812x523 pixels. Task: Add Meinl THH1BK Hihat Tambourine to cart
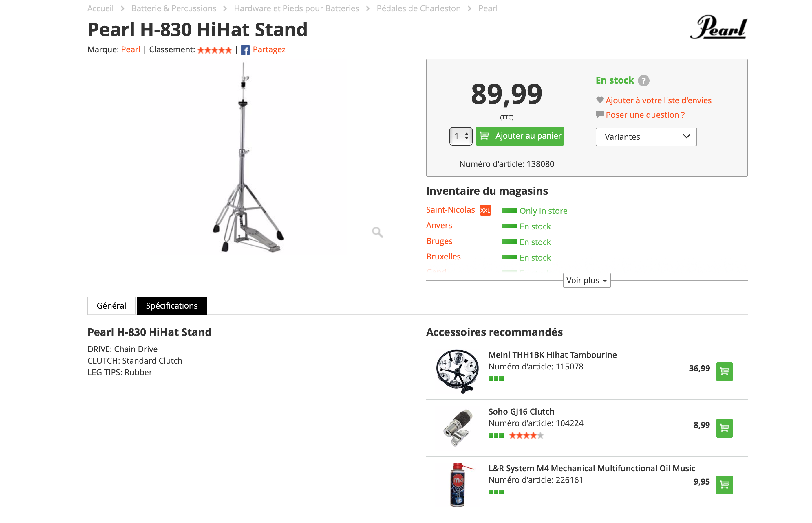(x=724, y=371)
